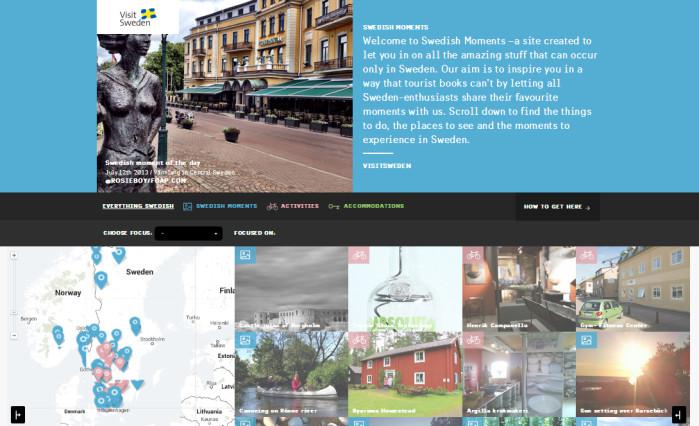
Task: Open the green car street thumbnail
Action: coord(633,289)
